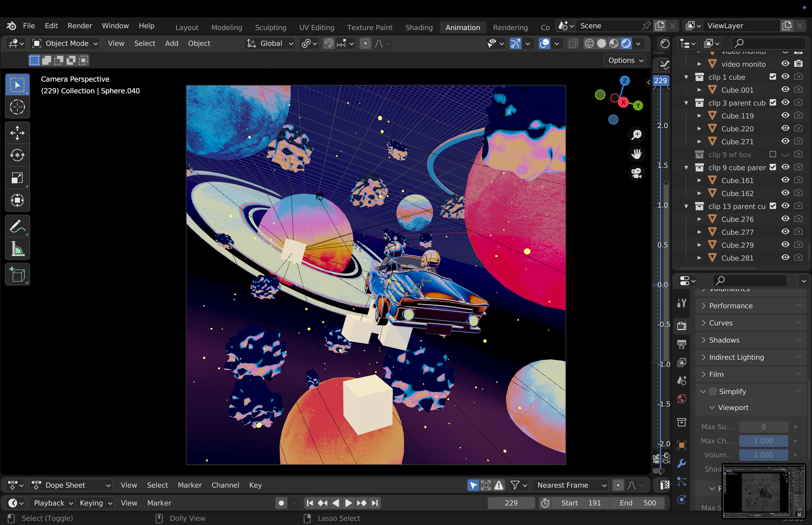Enable the clip 9 wf box checkbox
This screenshot has height=525, width=812.
pyautogui.click(x=772, y=154)
